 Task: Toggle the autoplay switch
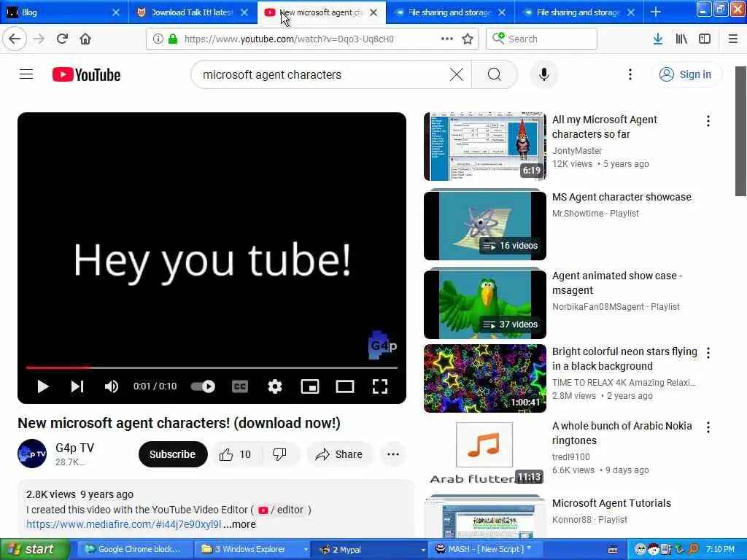tap(203, 386)
